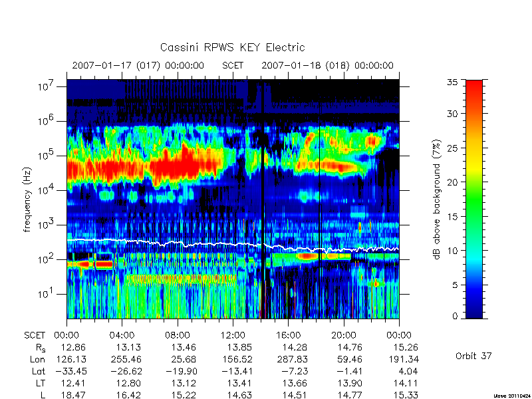The image size is (532, 399).
Task: Click LT value 14.11
Action: (x=405, y=384)
